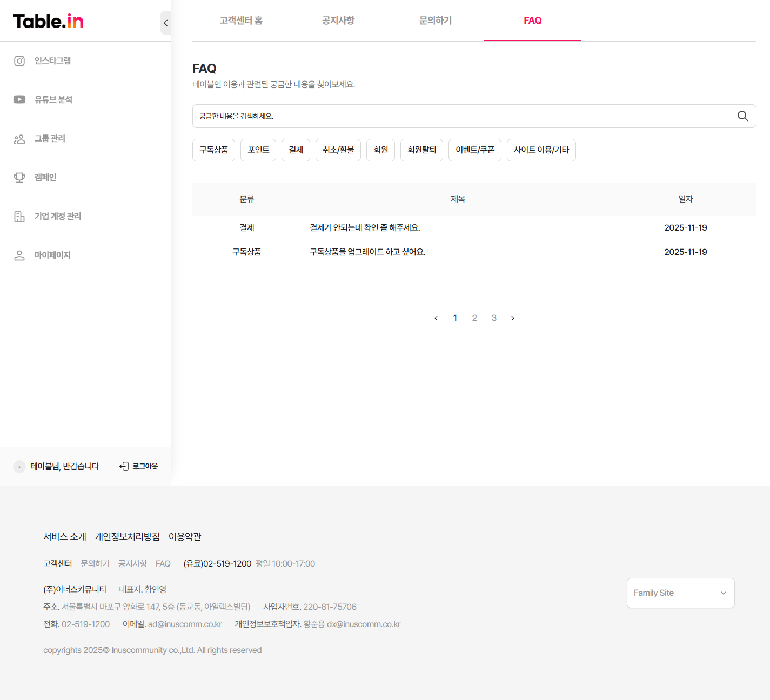The width and height of the screenshot is (770, 700).
Task: Open the 결제가 안되는데 FAQ entry
Action: click(x=365, y=228)
